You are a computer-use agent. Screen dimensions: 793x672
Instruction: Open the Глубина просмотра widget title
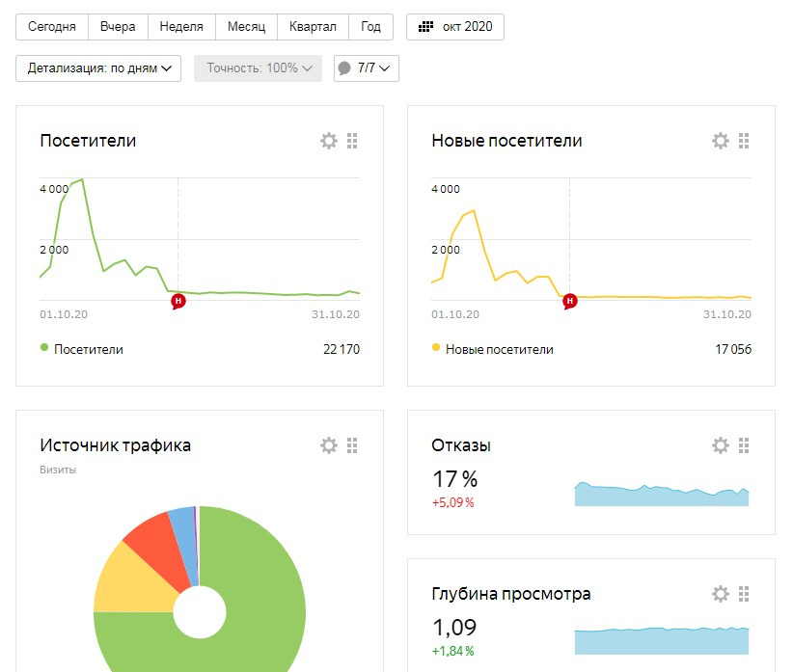(x=510, y=594)
